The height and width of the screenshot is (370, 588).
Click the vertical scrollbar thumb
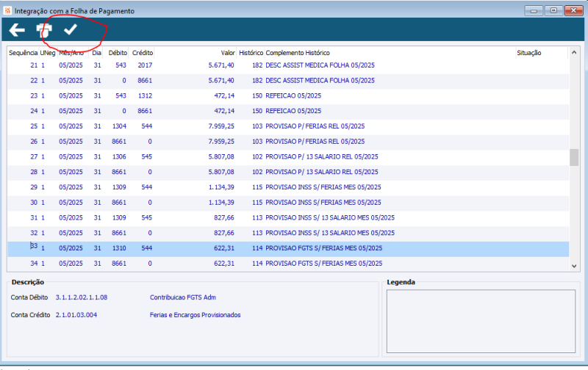pyautogui.click(x=574, y=157)
